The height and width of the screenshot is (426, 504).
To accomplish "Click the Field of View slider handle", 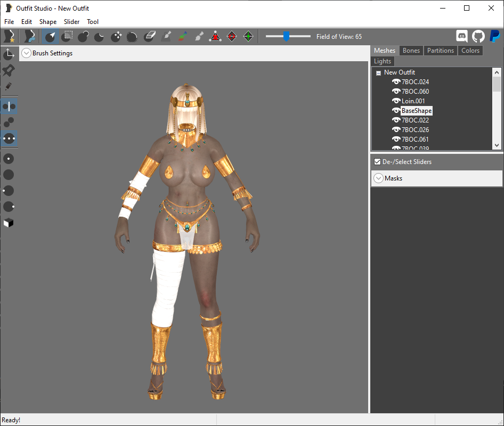I will (286, 36).
